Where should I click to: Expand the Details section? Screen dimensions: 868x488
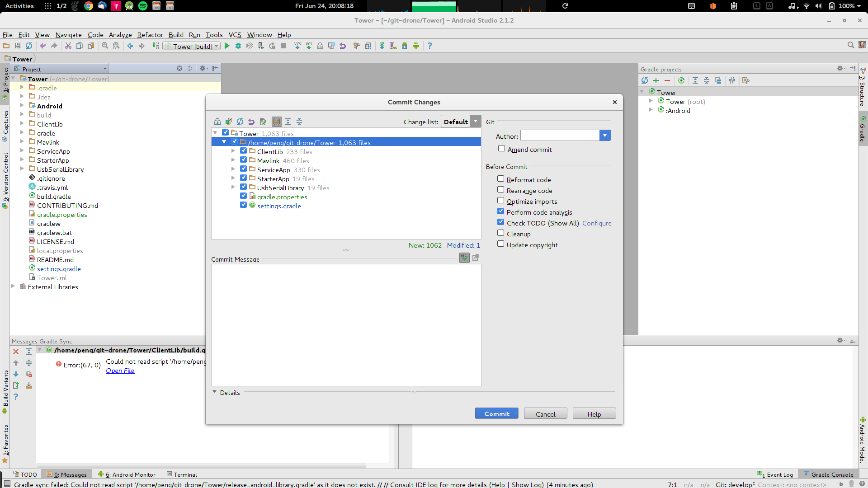pos(215,392)
